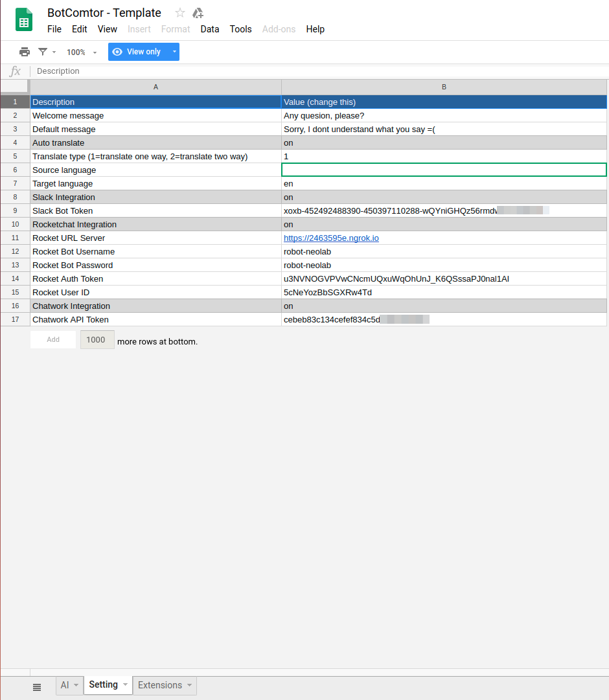Image resolution: width=609 pixels, height=700 pixels.
Task: Print the spreadsheet with printer icon
Action: click(x=25, y=52)
